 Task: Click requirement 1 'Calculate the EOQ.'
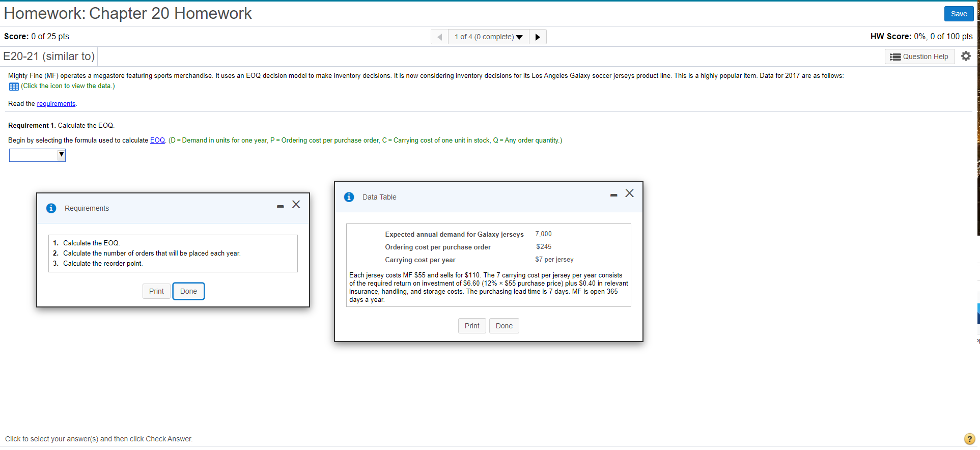pos(91,243)
